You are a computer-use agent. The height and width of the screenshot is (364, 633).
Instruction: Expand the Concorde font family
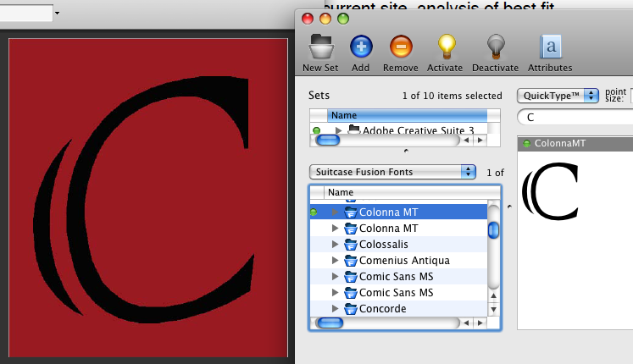(x=335, y=309)
